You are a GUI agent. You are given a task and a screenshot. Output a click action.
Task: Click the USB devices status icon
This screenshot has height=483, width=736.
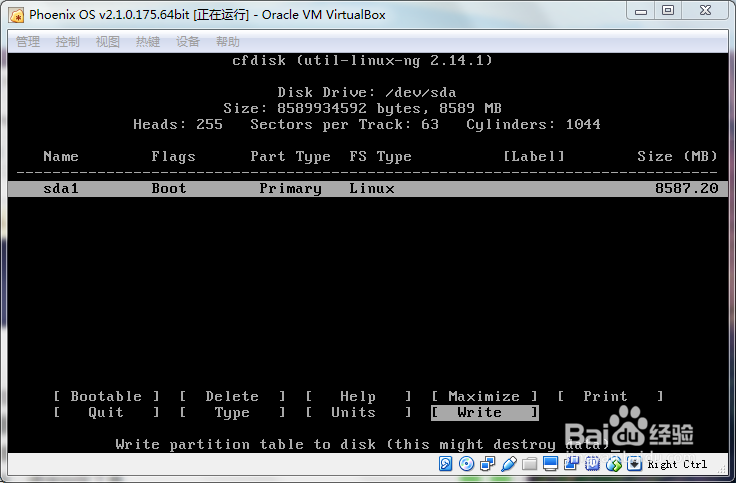click(509, 464)
